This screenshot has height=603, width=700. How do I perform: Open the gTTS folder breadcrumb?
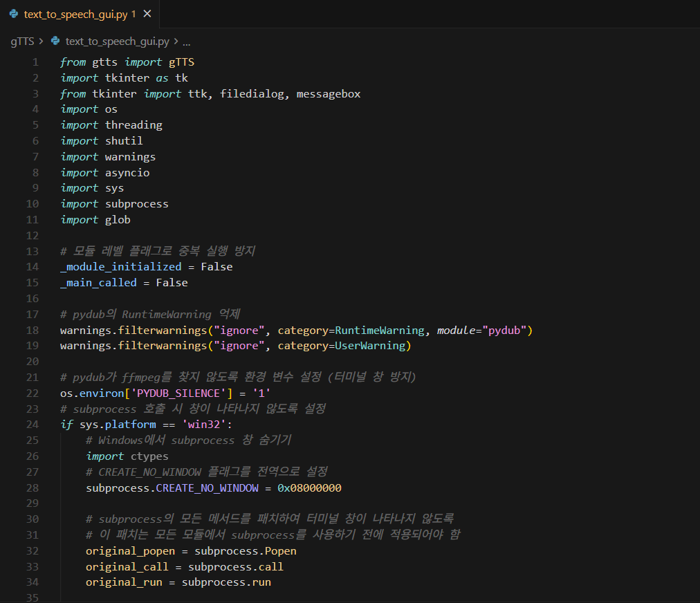(x=22, y=41)
